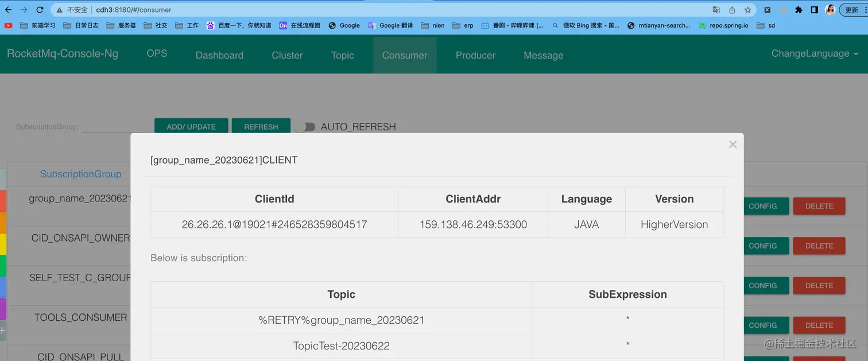The width and height of the screenshot is (868, 361).
Task: Click DELETE for CID_ONSAPI_OWNER row
Action: coord(819,246)
